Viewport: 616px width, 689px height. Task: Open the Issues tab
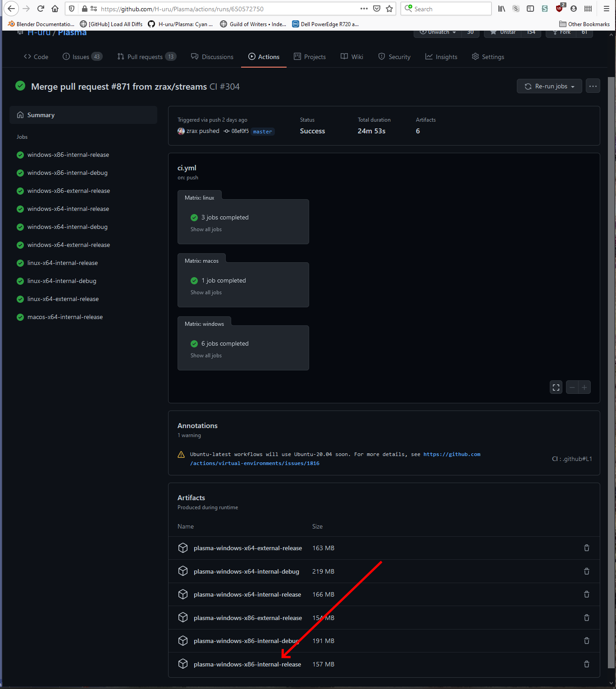tap(82, 57)
